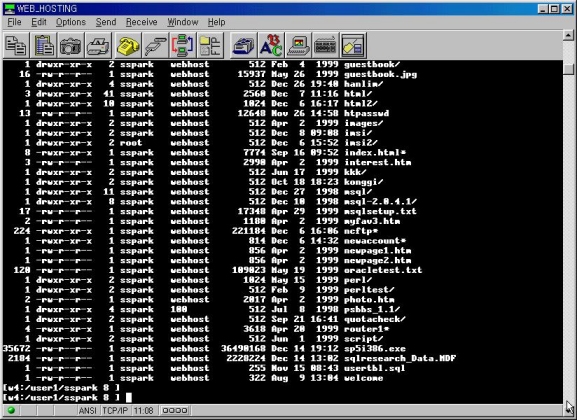The height and width of the screenshot is (420, 577).
Task: Click the myfav3.htm file name
Action: pos(372,221)
